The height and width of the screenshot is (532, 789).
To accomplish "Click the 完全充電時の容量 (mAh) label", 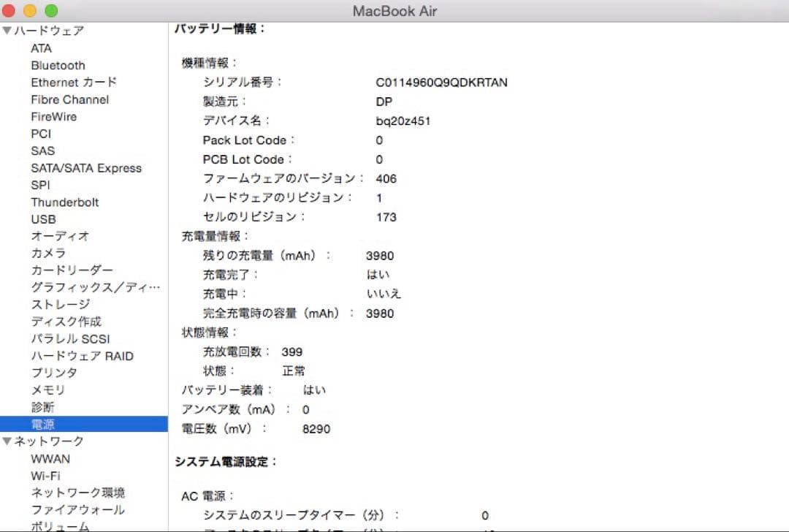I will (278, 313).
